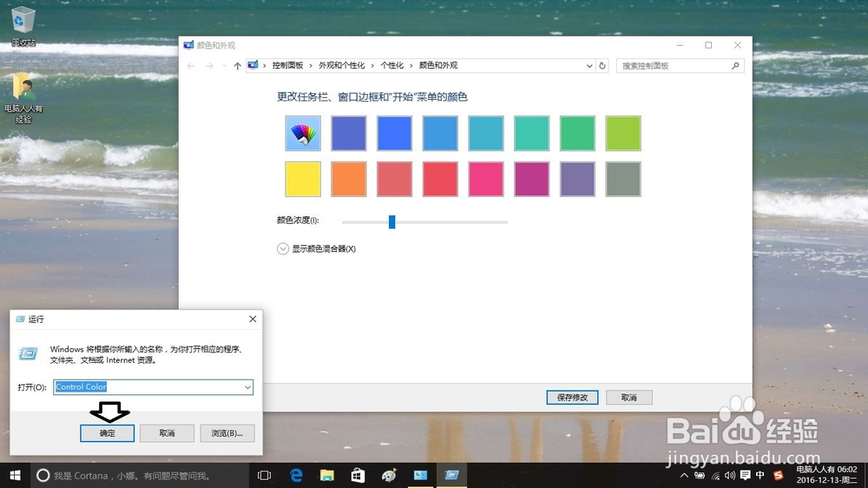Pick the lime green color swatch
Screen dimensions: 868x488
coord(623,134)
